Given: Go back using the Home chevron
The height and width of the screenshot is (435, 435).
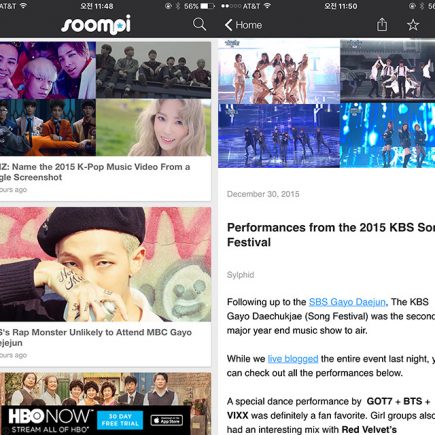Looking at the screenshot, I should [228, 25].
